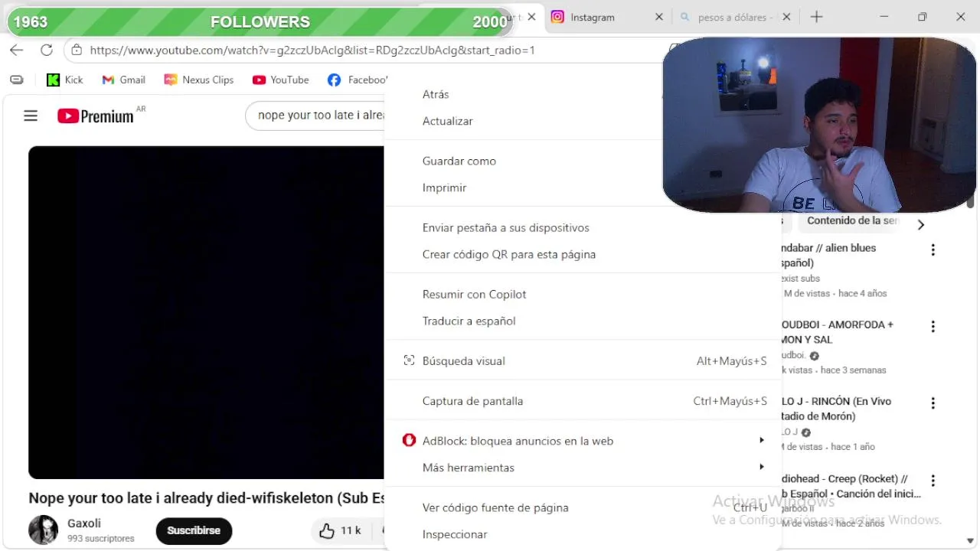Select Captura de pantalla menu entry
The height and width of the screenshot is (551, 980).
(583, 400)
